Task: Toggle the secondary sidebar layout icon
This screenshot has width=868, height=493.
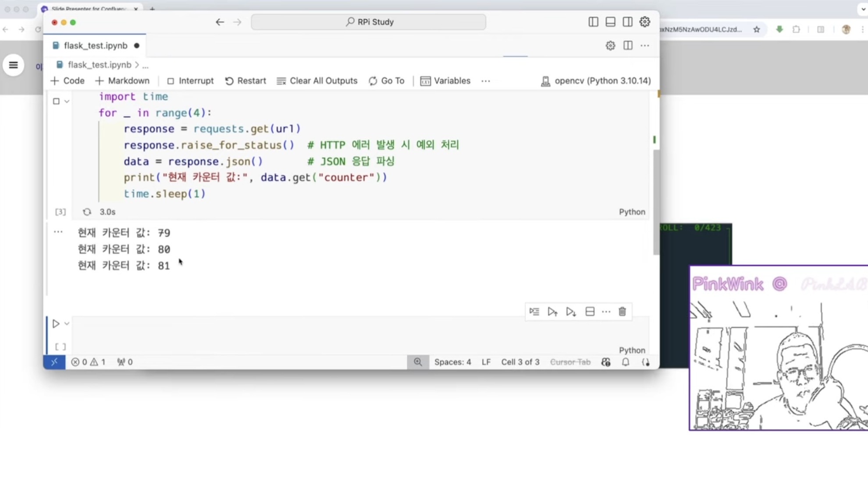Action: [x=627, y=22]
